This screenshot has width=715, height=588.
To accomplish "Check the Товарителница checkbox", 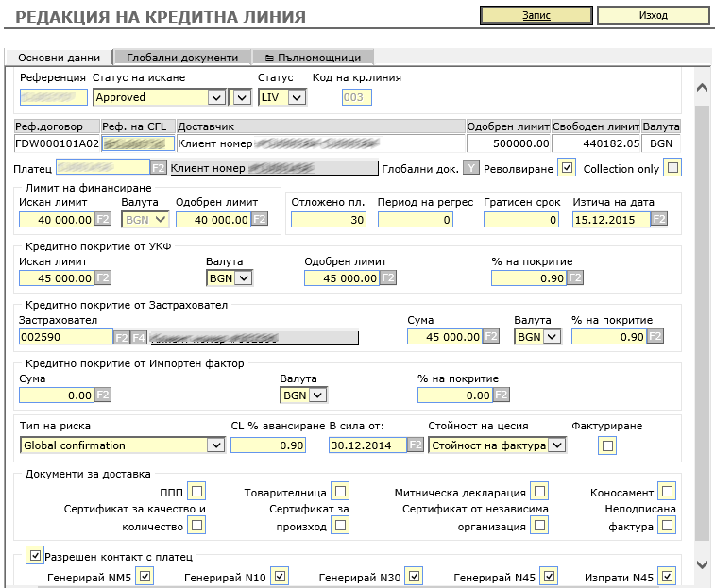I will pyautogui.click(x=340, y=492).
